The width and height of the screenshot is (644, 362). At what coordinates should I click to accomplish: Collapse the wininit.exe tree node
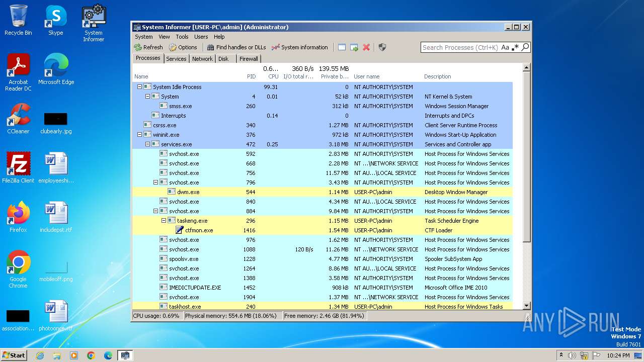click(139, 135)
